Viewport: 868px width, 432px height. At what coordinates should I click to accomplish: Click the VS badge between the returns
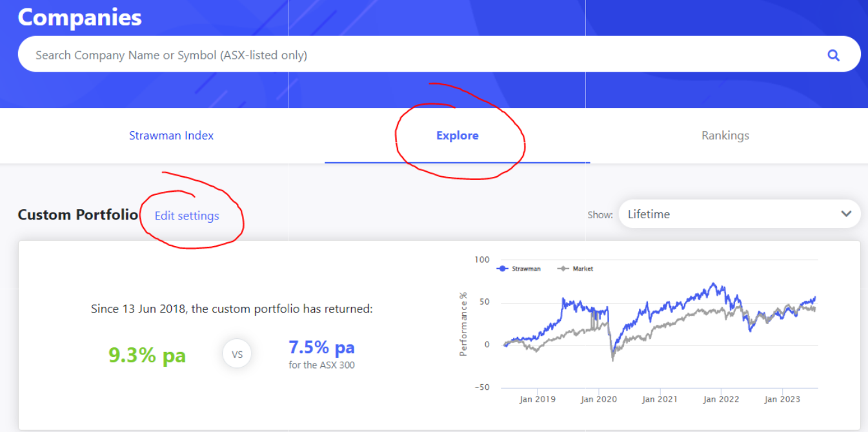tap(237, 354)
